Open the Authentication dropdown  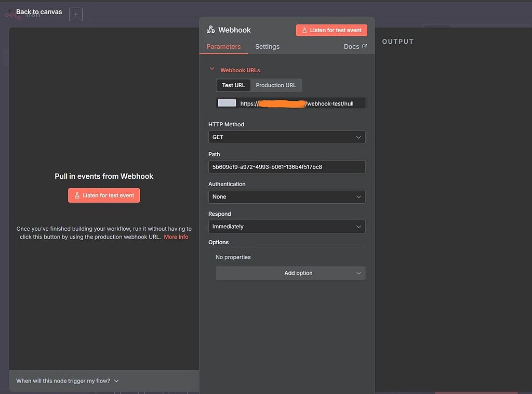point(287,196)
